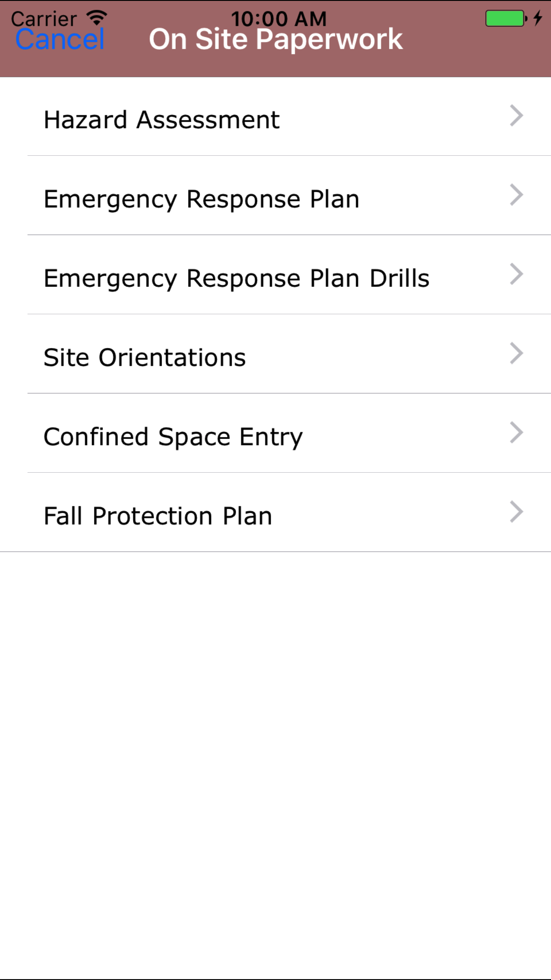Click Fall Protection Plan chevron arrow
Image resolution: width=551 pixels, height=980 pixels.
pos(516,512)
